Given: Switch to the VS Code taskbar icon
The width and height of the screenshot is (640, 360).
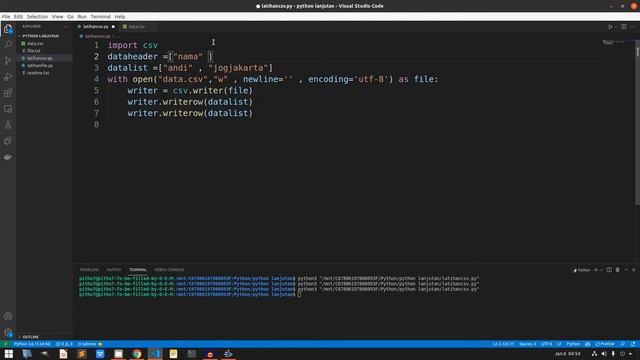Looking at the screenshot, I should 155,354.
